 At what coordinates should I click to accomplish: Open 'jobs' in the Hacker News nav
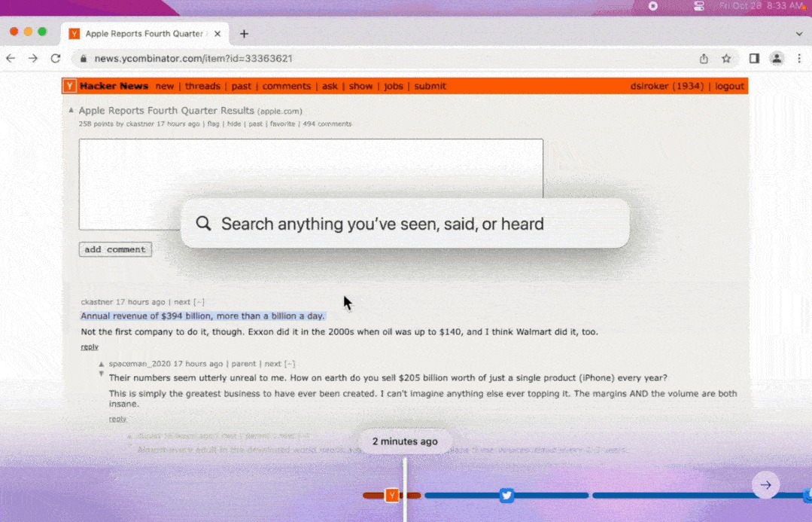pyautogui.click(x=394, y=86)
